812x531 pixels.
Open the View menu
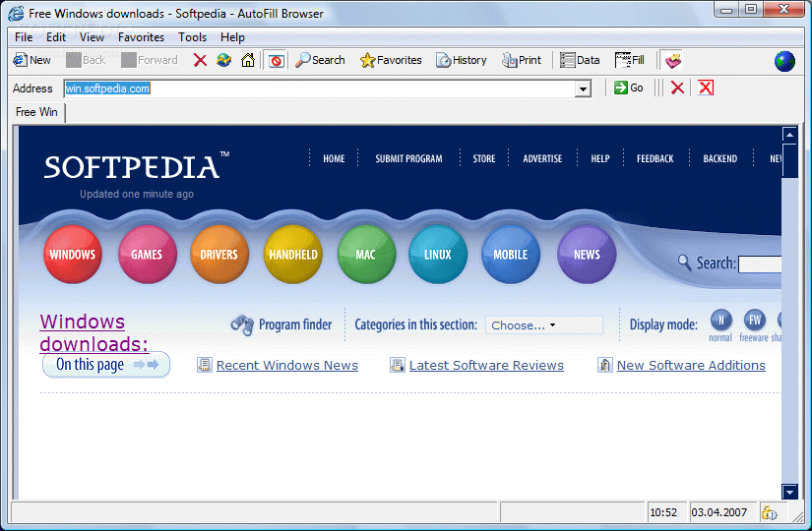(92, 37)
